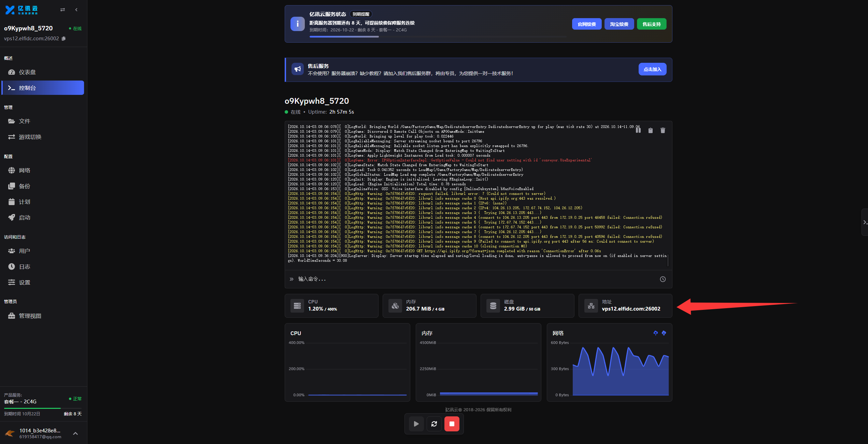868x444 pixels.
Task: Click the 亿讯云 logo
Action: click(21, 10)
